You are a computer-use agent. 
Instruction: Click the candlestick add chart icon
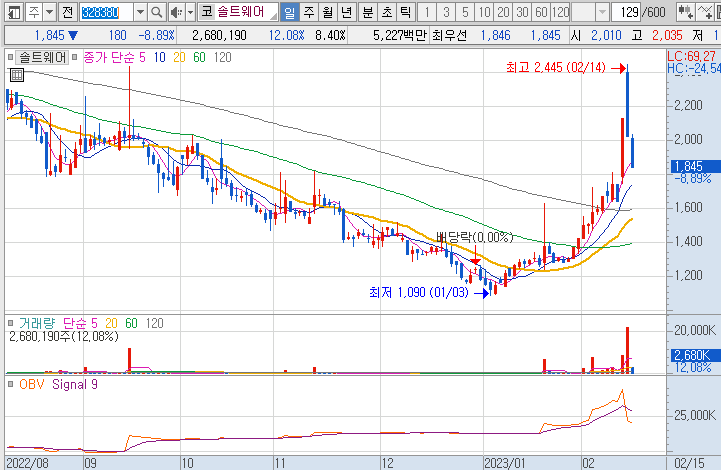tap(686, 12)
